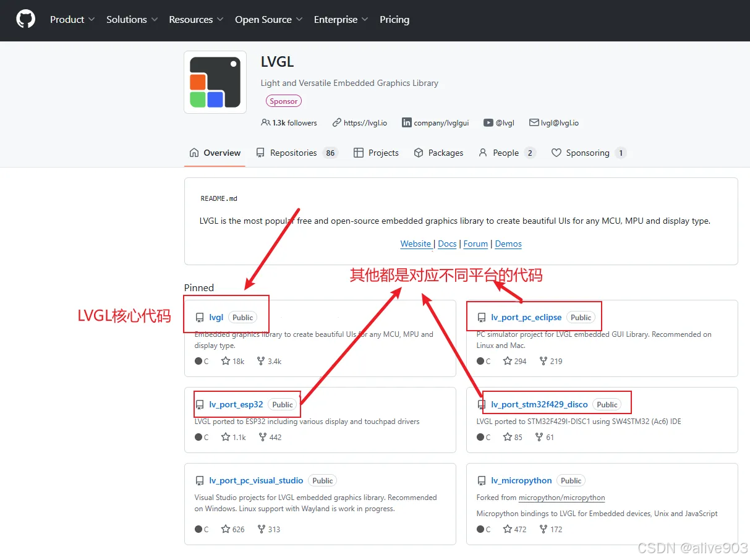
Task: Expand the Resources menu
Action: pos(196,20)
